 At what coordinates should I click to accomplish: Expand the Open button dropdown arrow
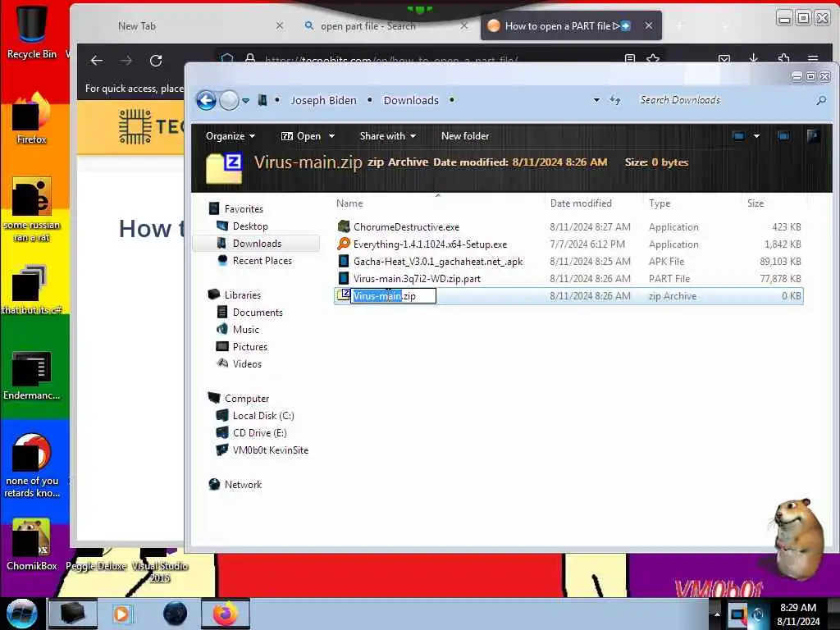point(331,136)
